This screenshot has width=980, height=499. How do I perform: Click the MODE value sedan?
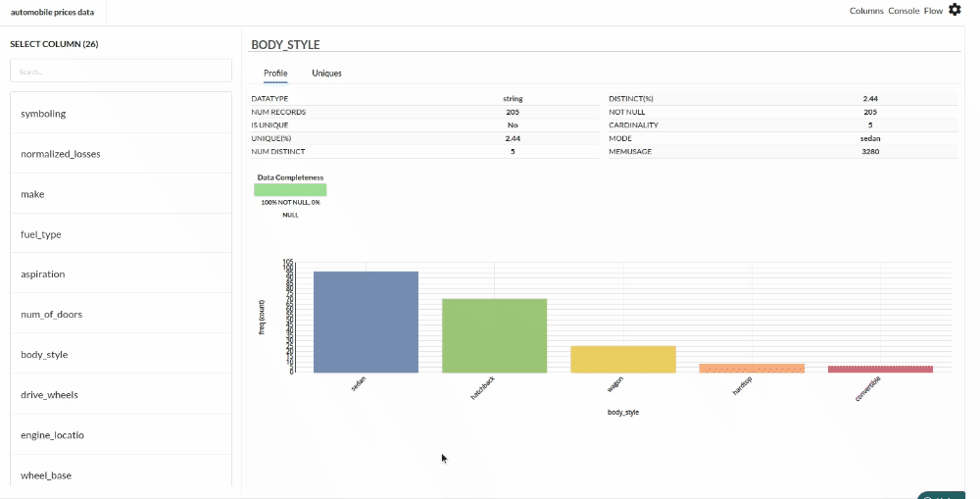(870, 138)
